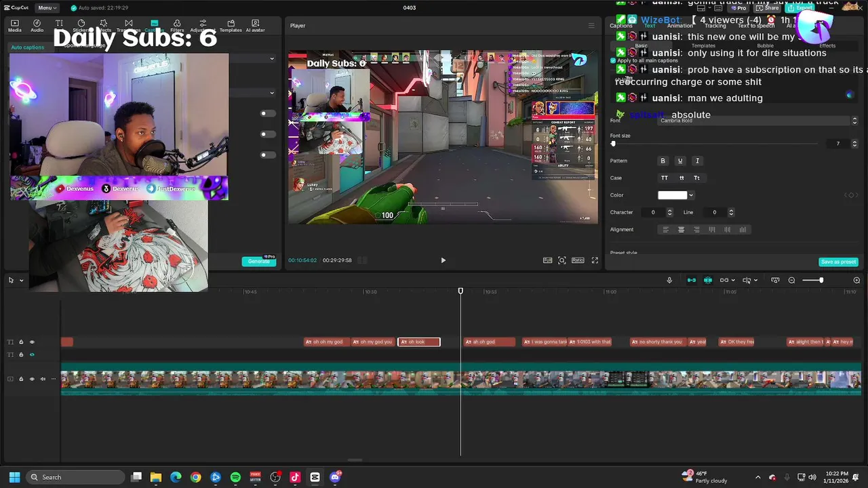868x488 pixels.
Task: Toggle Underline text pattern
Action: point(680,161)
